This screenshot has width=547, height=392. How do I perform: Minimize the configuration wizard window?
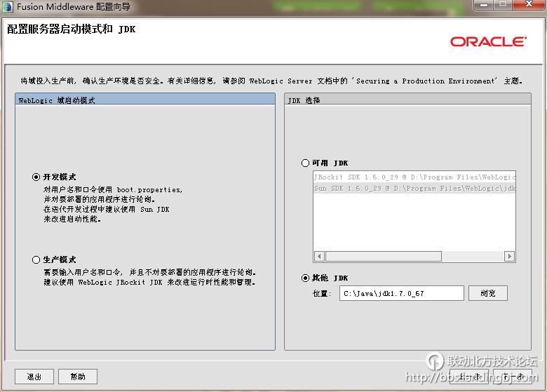(484, 4)
